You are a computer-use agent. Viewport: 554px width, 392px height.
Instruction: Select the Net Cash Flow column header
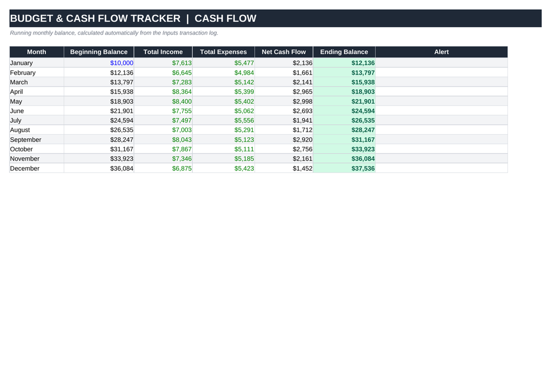pos(283,52)
